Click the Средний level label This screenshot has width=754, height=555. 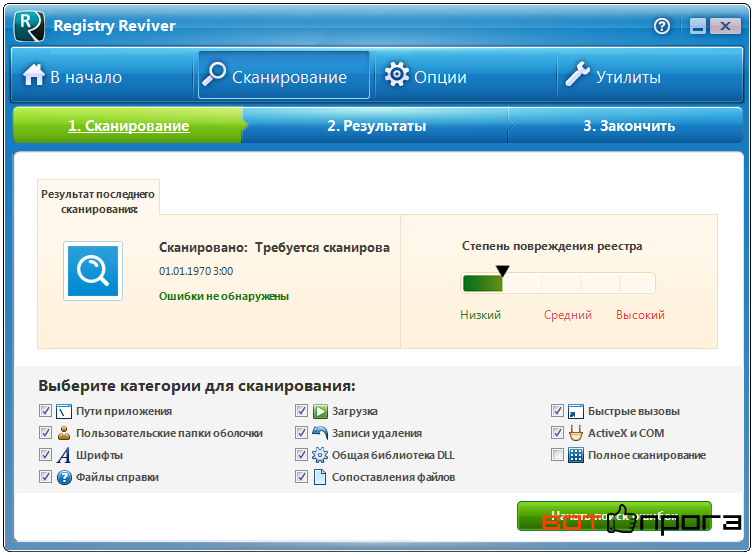[567, 315]
